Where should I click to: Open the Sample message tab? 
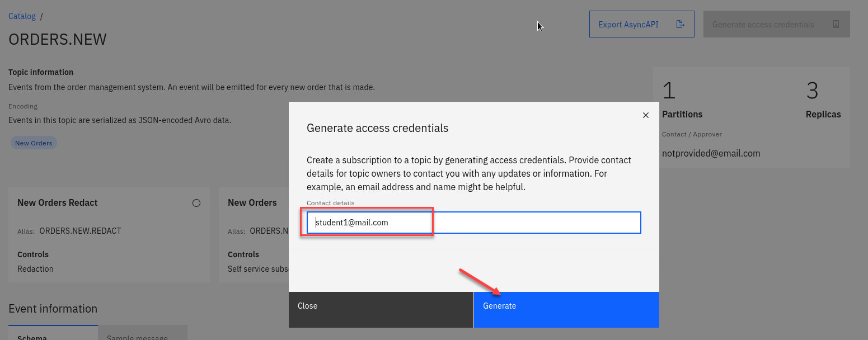[x=137, y=337]
